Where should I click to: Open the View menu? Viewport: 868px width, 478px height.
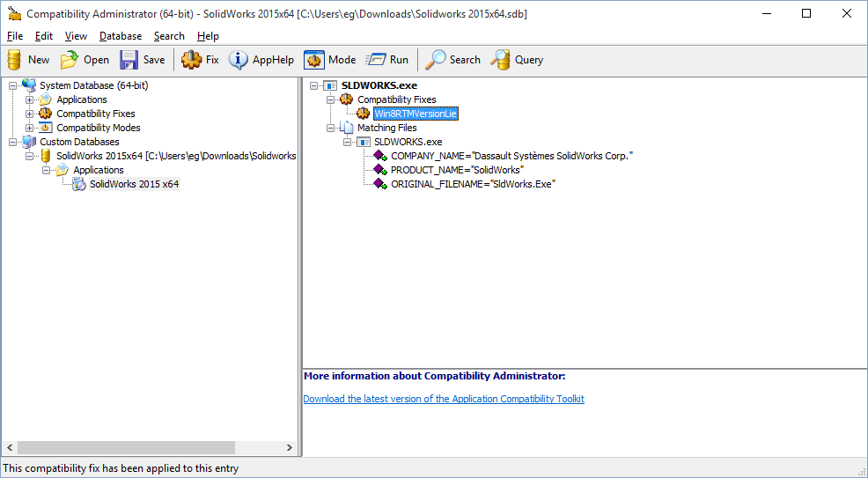coord(76,36)
